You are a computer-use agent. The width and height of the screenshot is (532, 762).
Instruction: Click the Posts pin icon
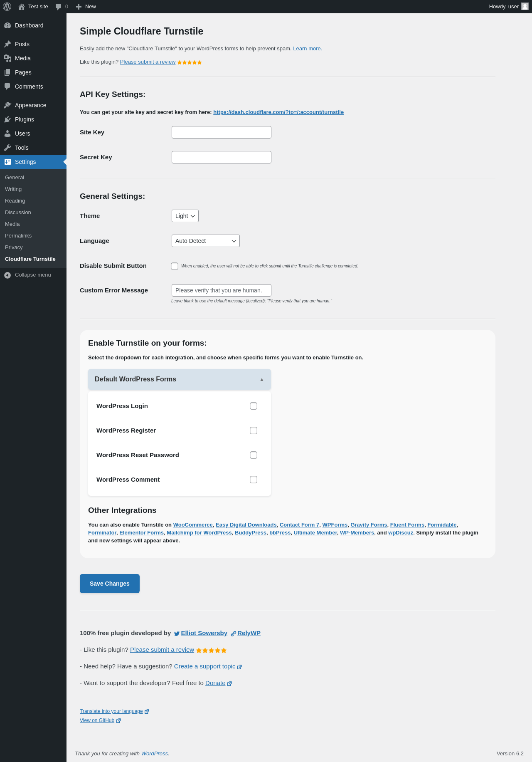(7, 44)
